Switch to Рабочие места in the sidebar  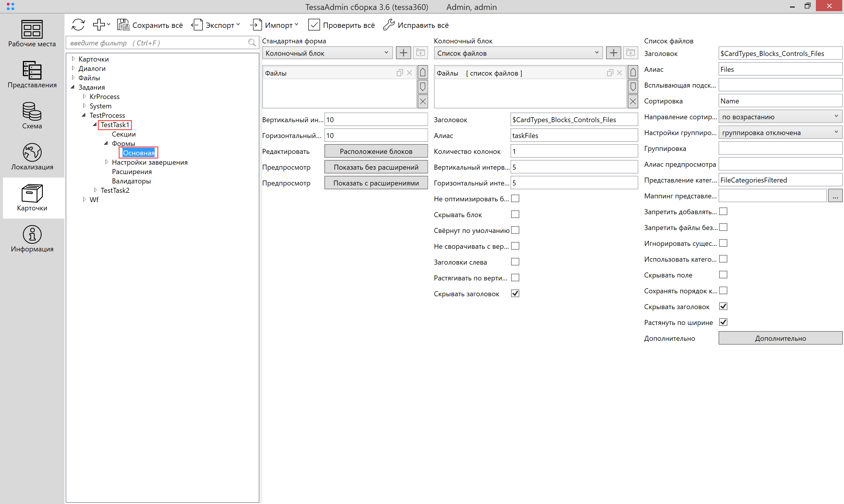point(32,33)
